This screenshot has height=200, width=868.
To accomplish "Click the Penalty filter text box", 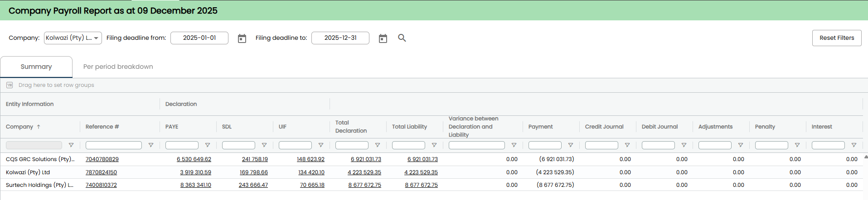I will 771,145.
